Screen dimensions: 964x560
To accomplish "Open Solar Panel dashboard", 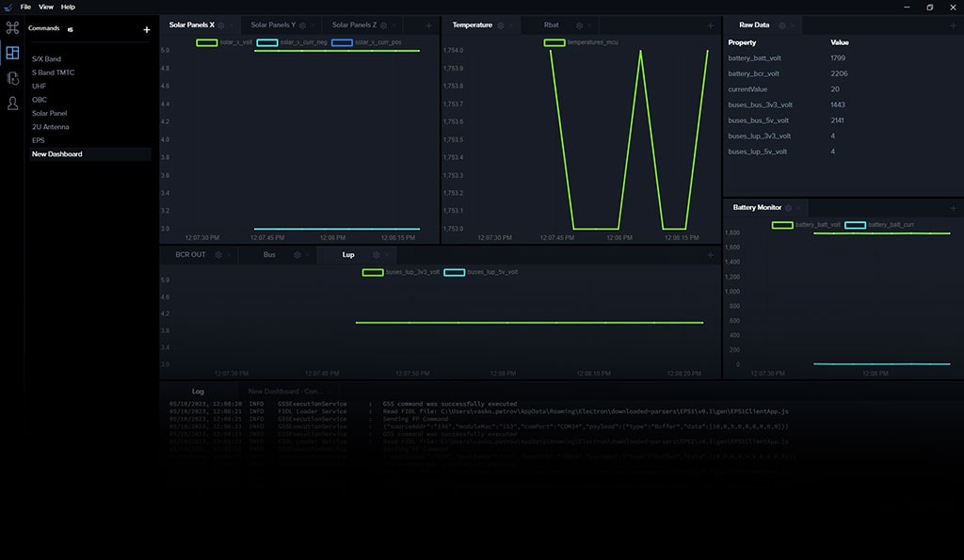I will point(49,113).
